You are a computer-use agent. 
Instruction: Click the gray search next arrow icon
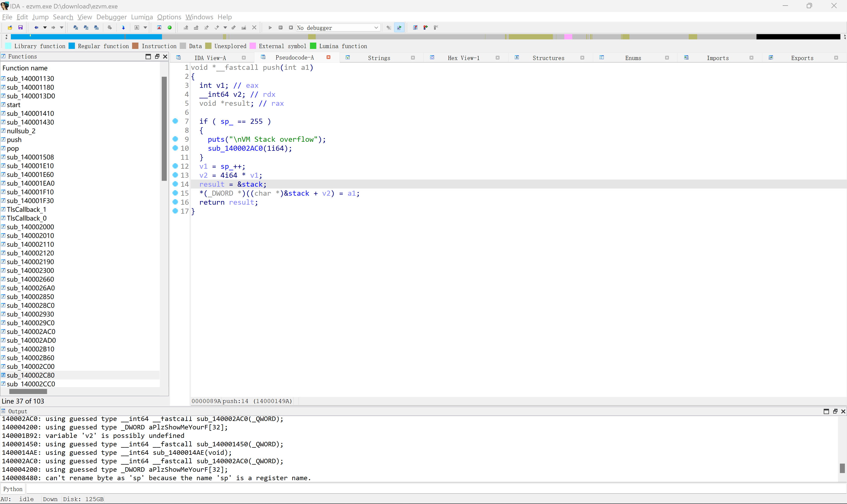109,28
